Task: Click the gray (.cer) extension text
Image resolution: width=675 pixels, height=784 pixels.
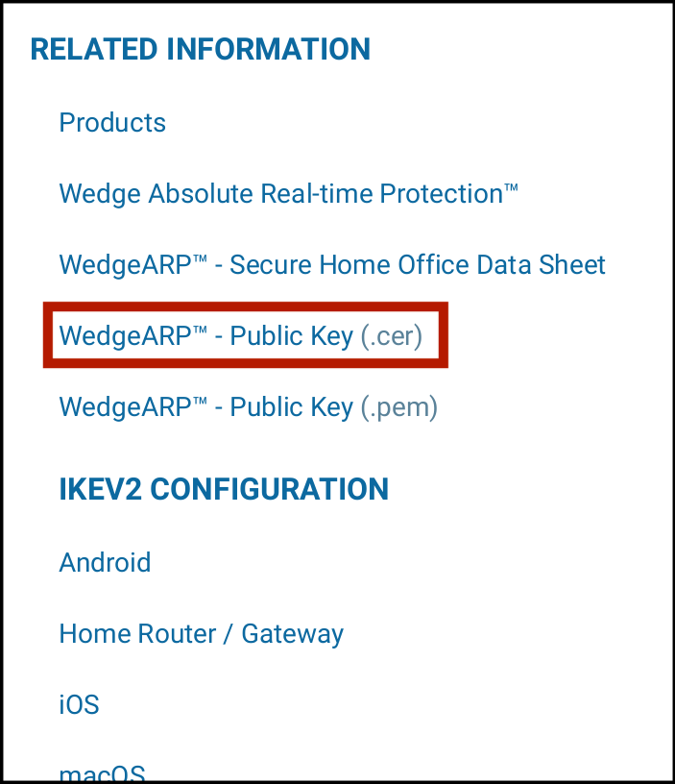Action: 392,336
